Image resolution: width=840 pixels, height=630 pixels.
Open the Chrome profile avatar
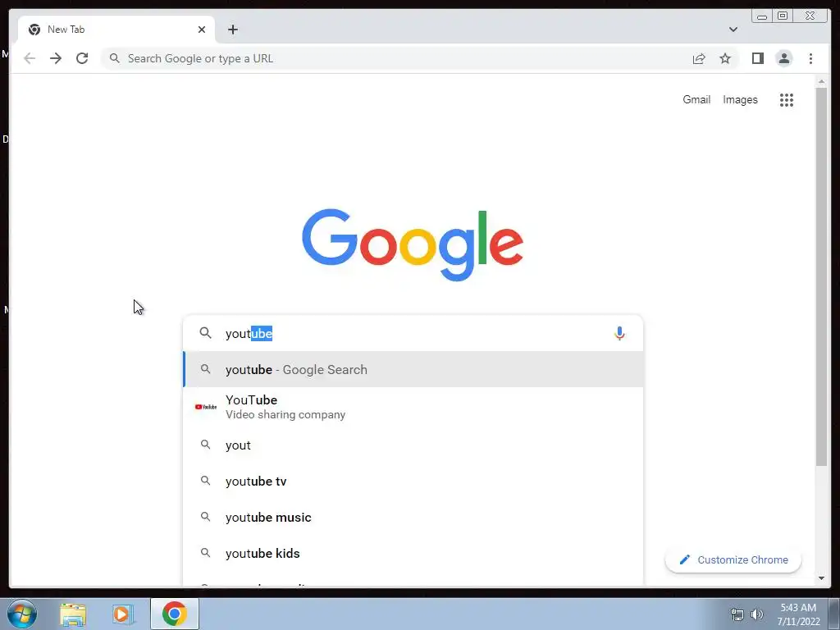pos(783,58)
